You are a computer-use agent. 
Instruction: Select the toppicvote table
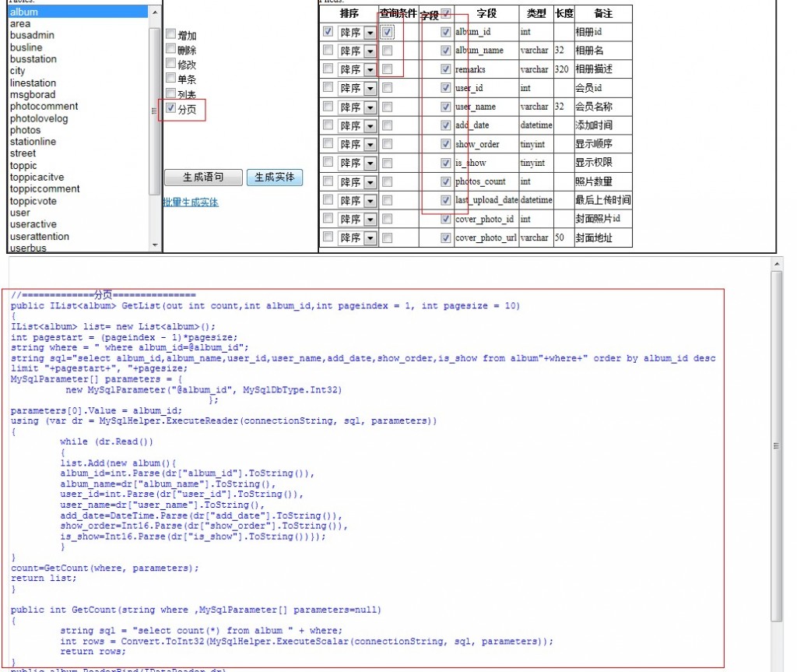[x=78, y=201]
